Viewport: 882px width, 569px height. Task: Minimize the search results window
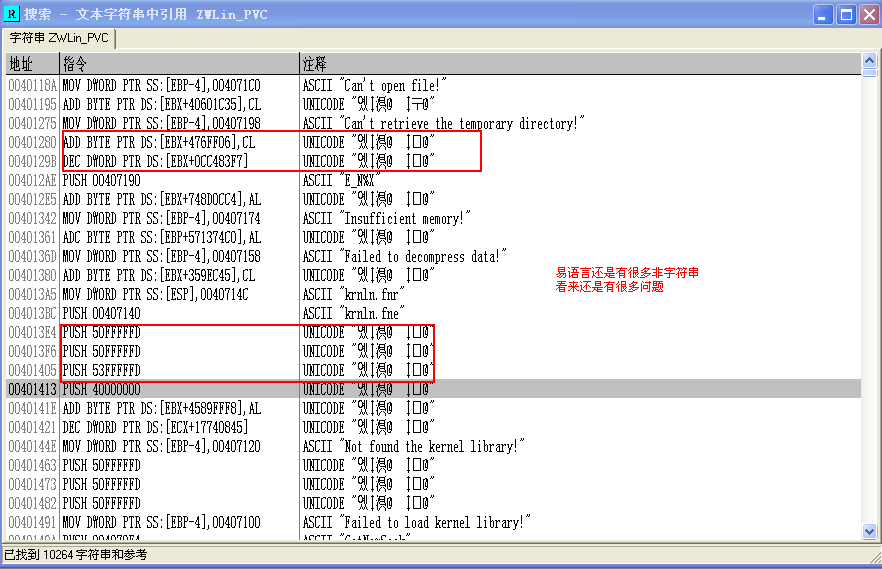(x=822, y=14)
